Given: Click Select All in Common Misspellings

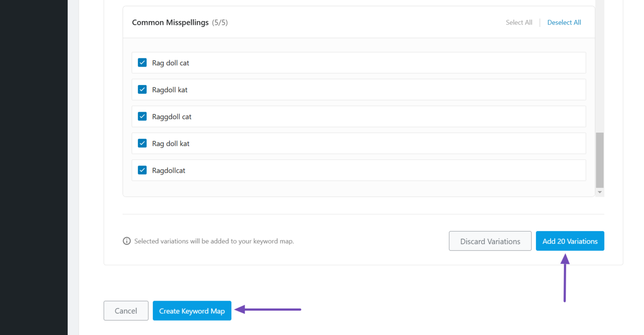Looking at the screenshot, I should (x=519, y=23).
